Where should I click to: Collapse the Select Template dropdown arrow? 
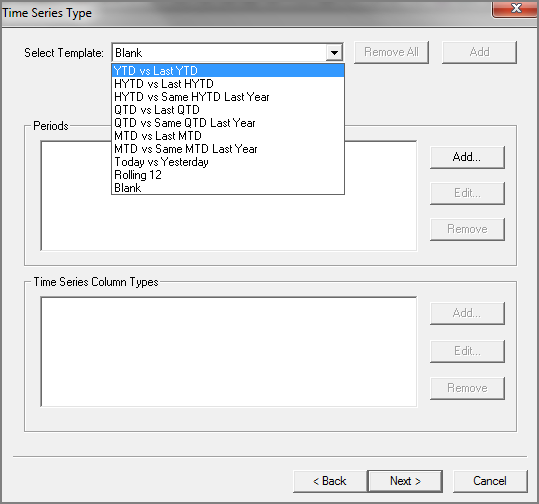click(x=334, y=53)
